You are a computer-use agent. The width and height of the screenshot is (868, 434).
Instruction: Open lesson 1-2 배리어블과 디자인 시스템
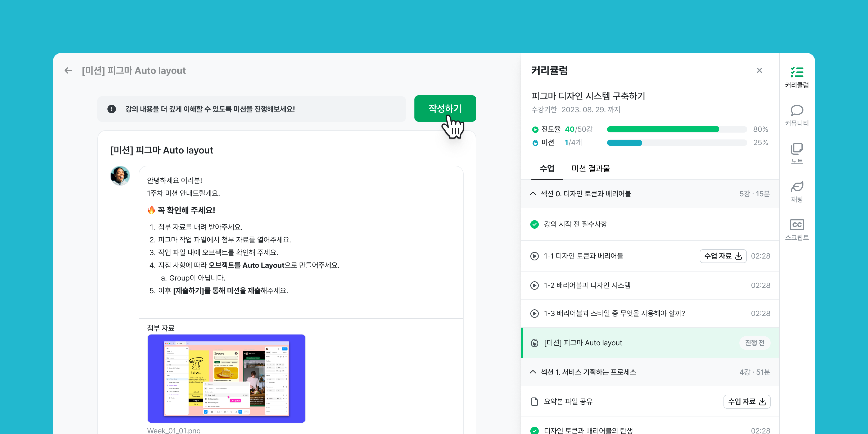click(650, 285)
